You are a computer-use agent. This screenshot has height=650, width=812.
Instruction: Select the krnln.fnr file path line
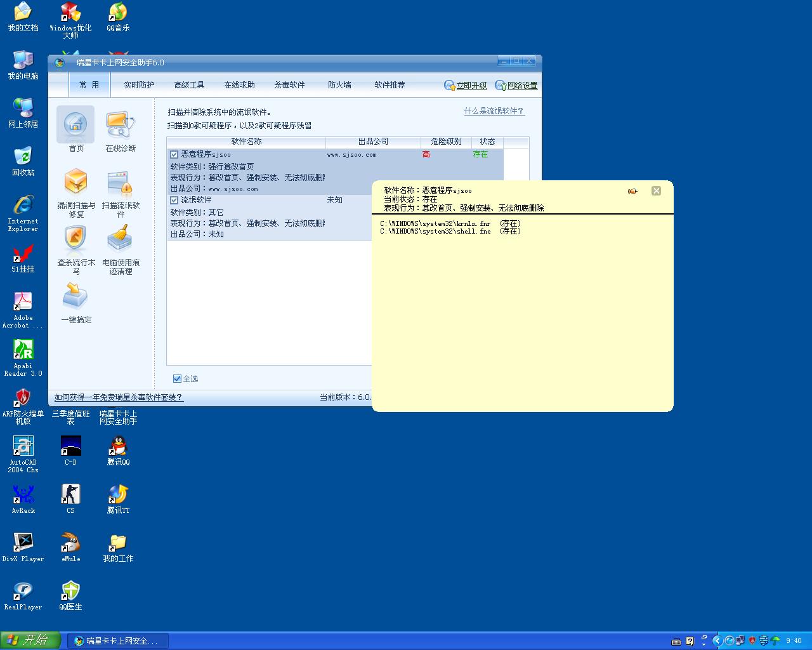[x=450, y=223]
